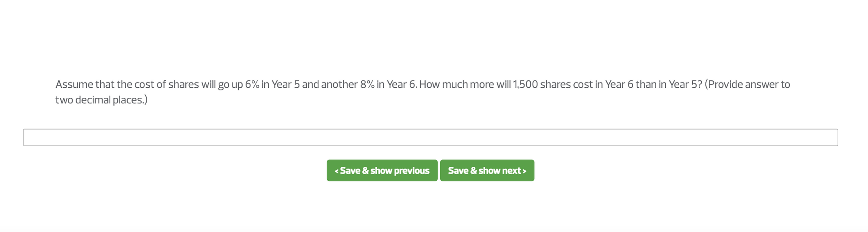Click the '(Provide answer to' phrase
The width and height of the screenshot is (868, 232).
[x=747, y=84]
